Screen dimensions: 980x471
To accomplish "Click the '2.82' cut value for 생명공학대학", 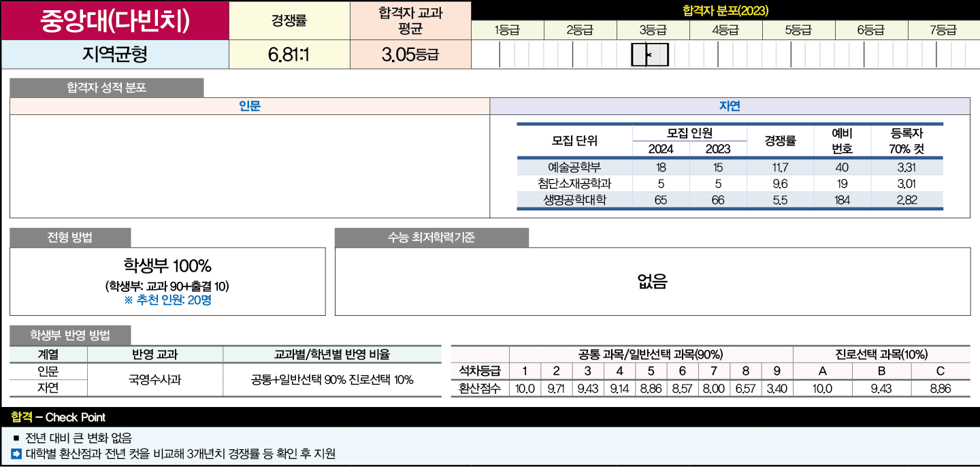I will tap(906, 200).
